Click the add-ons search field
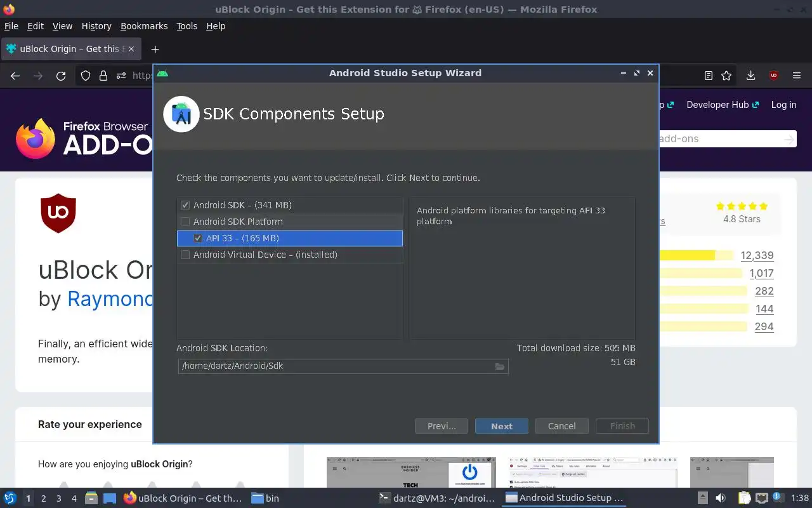 pos(720,138)
